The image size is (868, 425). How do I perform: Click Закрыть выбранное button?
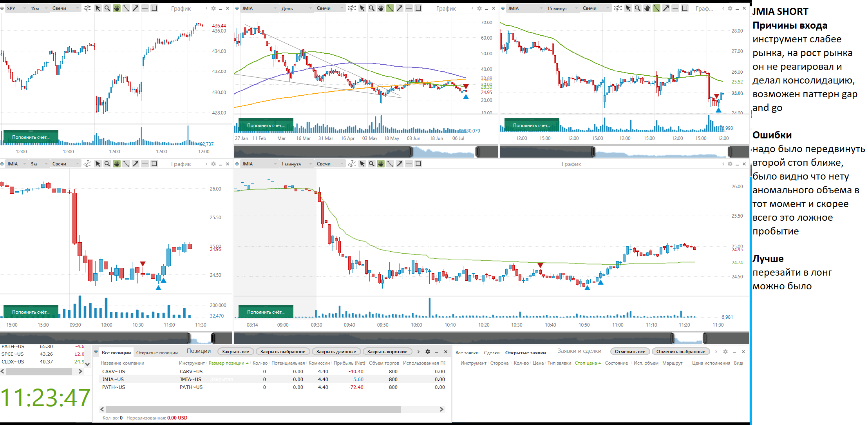tap(283, 352)
